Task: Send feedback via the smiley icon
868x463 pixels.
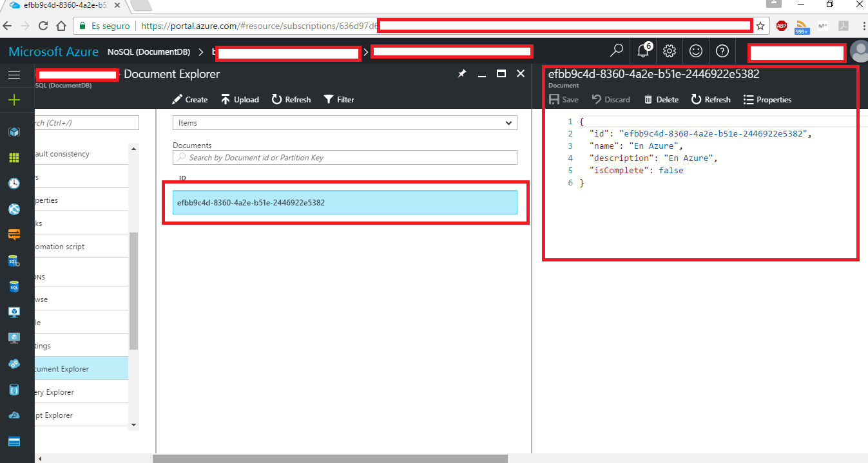Action: 696,51
